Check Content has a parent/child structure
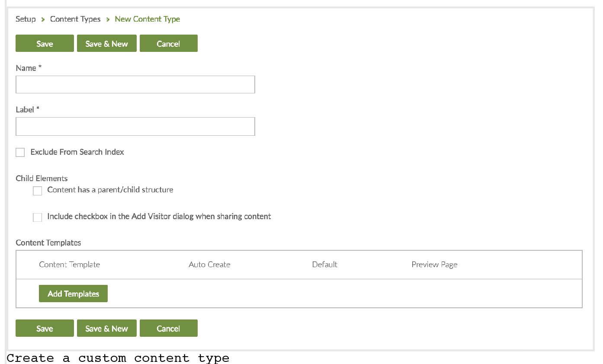This screenshot has height=364, width=603. [x=38, y=191]
